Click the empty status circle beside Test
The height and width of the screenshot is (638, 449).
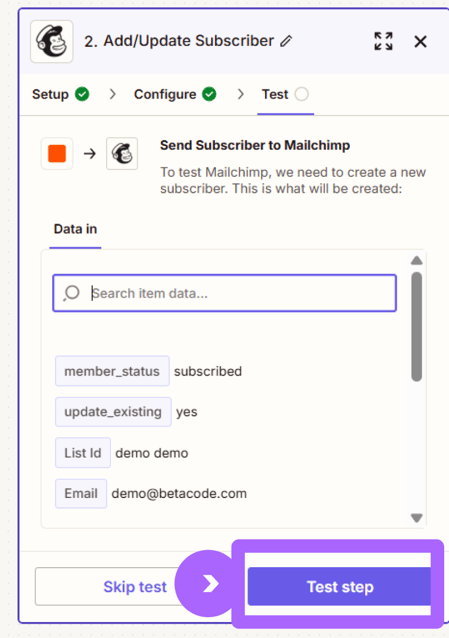click(302, 94)
